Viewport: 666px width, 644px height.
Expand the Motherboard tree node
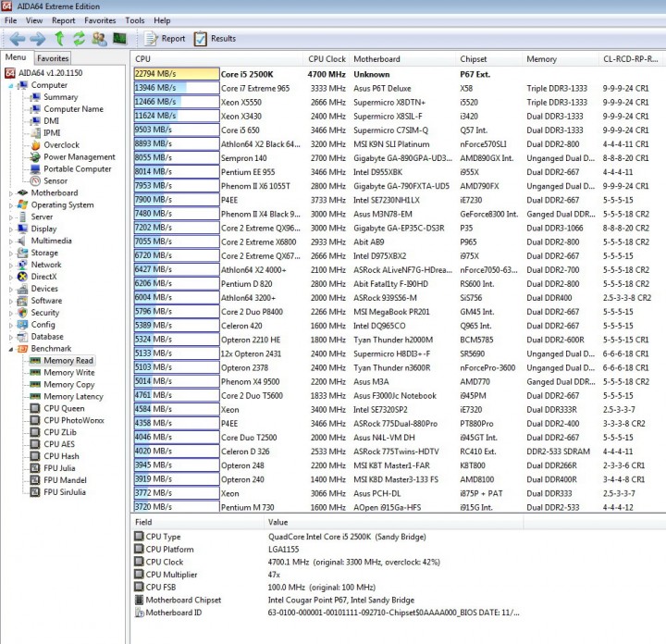point(10,193)
